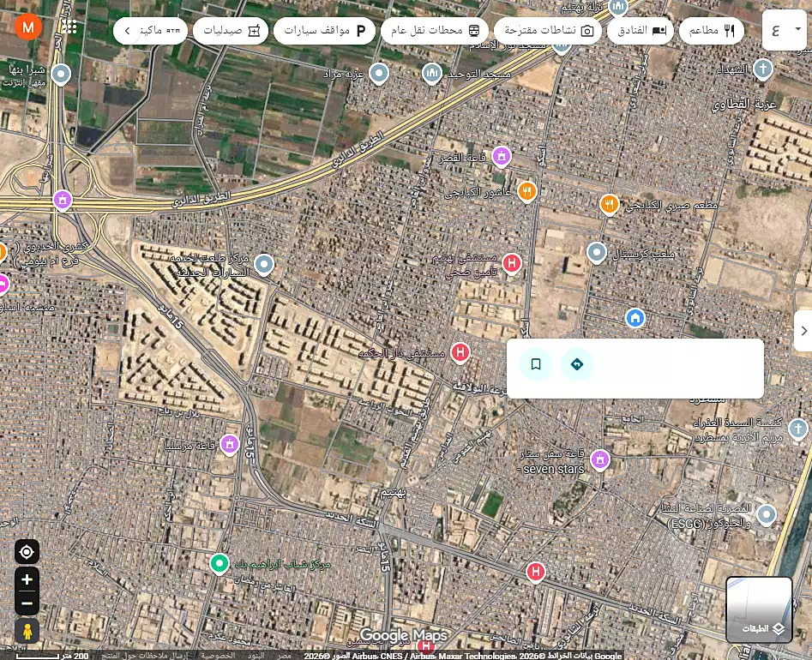Click the blue home pin
The image size is (812, 660).
pyautogui.click(x=635, y=318)
